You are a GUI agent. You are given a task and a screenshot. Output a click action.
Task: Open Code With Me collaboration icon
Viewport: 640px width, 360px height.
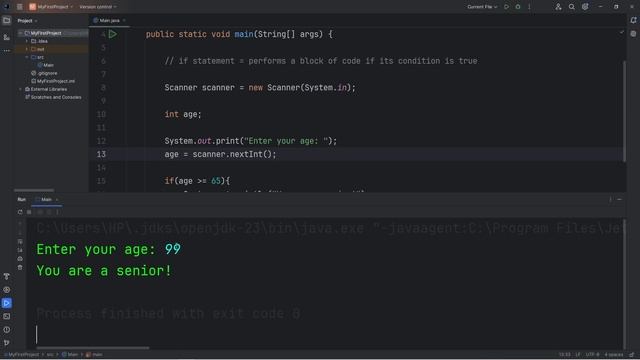pyautogui.click(x=558, y=7)
